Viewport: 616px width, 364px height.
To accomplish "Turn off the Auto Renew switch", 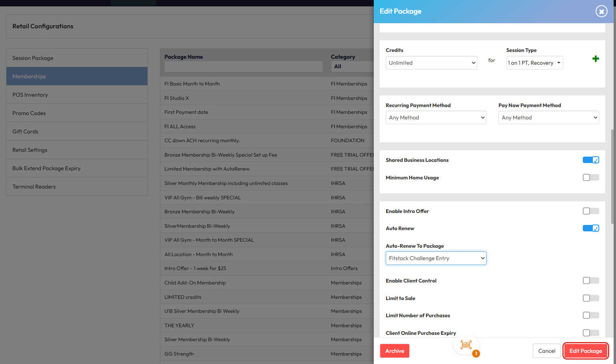I will [590, 228].
